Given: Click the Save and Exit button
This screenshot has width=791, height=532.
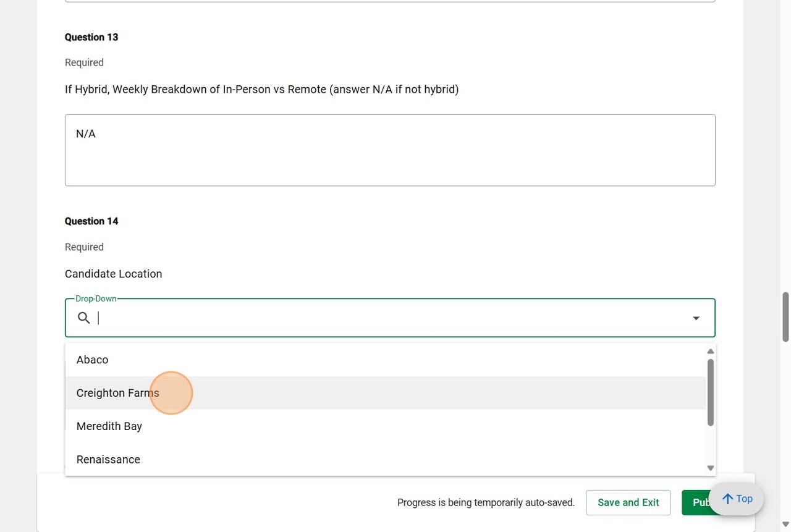Looking at the screenshot, I should click(628, 502).
